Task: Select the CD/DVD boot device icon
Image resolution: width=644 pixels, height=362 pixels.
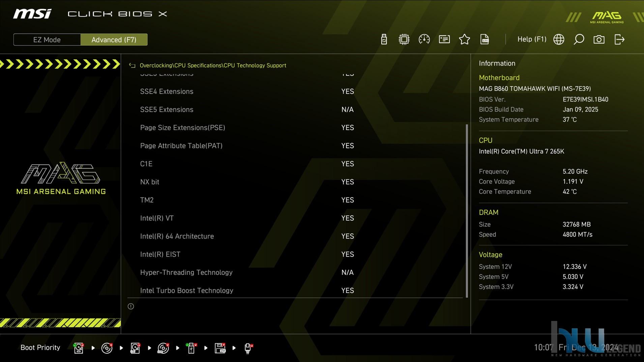Action: [107, 348]
